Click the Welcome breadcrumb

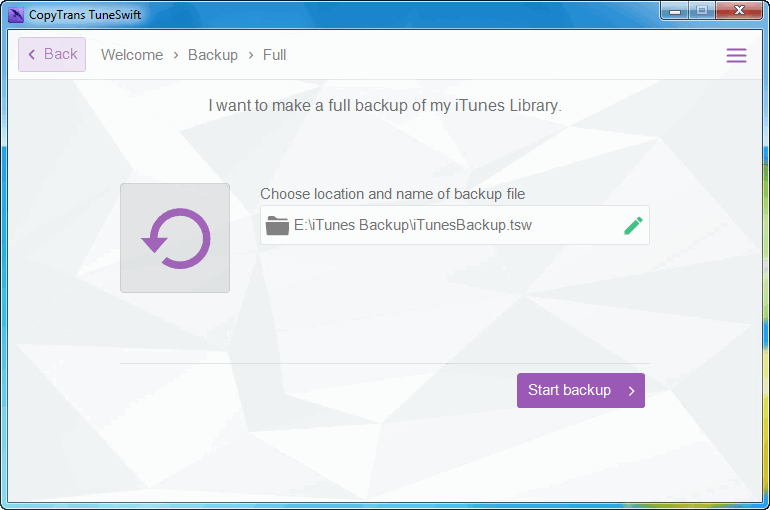pos(132,55)
